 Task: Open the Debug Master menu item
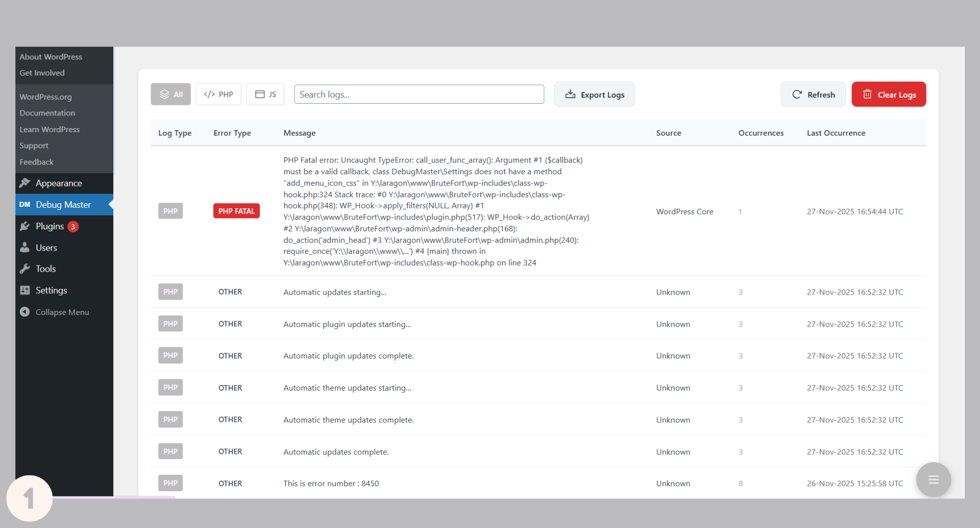point(64,204)
